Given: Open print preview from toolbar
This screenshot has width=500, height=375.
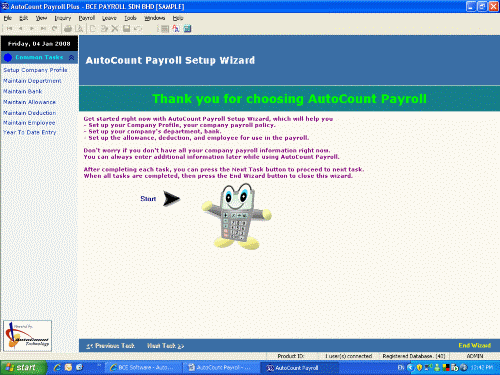Looking at the screenshot, I should [79, 29].
